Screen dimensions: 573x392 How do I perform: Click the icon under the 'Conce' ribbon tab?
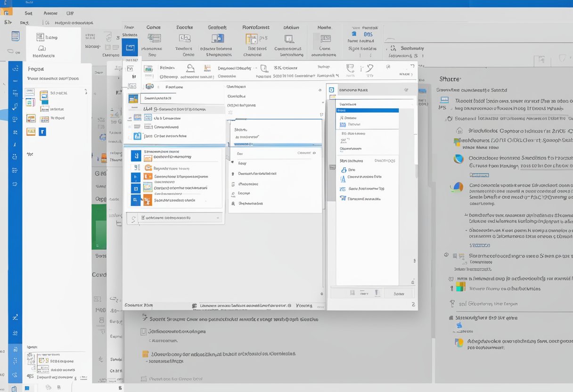pyautogui.click(x=154, y=39)
